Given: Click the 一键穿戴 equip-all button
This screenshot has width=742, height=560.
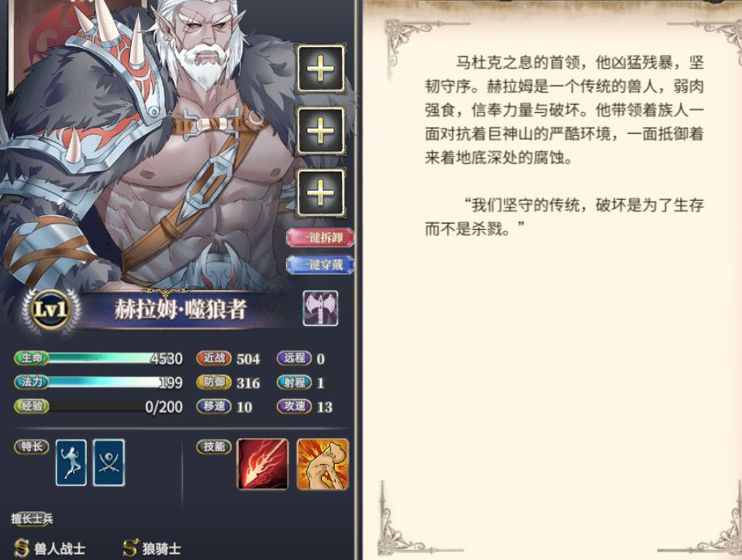Looking at the screenshot, I should (320, 265).
